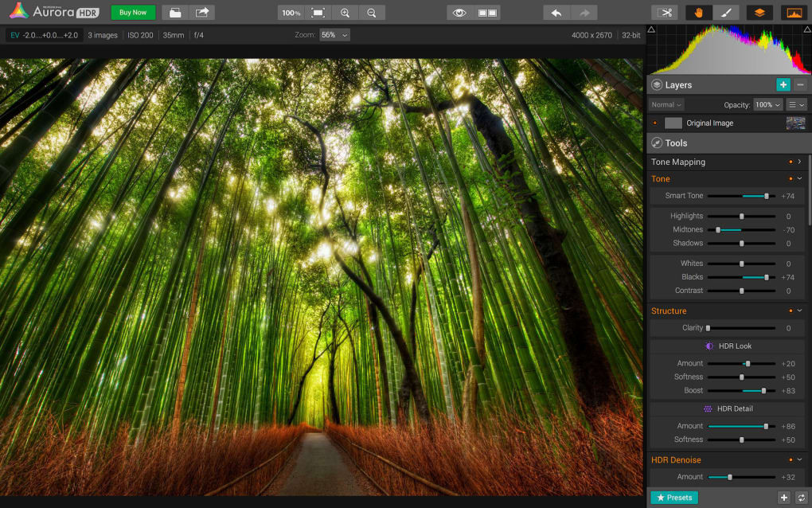812x508 pixels.
Task: Select the Original Image layer mask thumbnail
Action: tap(673, 123)
